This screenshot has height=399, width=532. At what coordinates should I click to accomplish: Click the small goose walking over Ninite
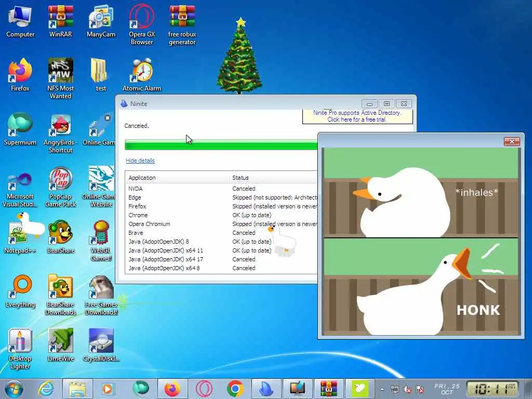[x=282, y=240]
